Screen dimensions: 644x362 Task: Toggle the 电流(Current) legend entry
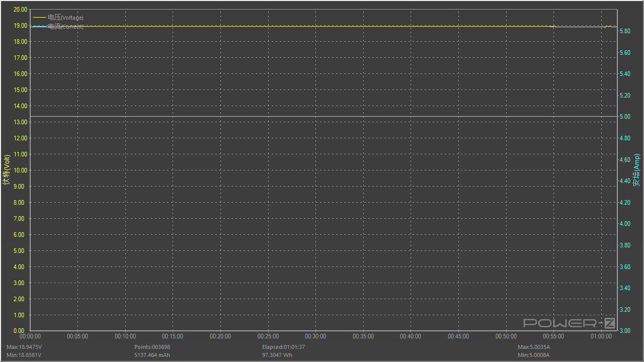pos(65,27)
